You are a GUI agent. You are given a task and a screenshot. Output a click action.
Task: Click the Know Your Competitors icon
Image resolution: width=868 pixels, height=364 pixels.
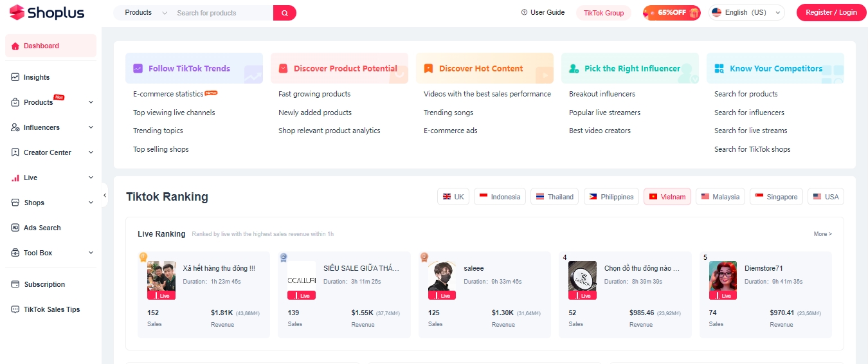pyautogui.click(x=719, y=68)
